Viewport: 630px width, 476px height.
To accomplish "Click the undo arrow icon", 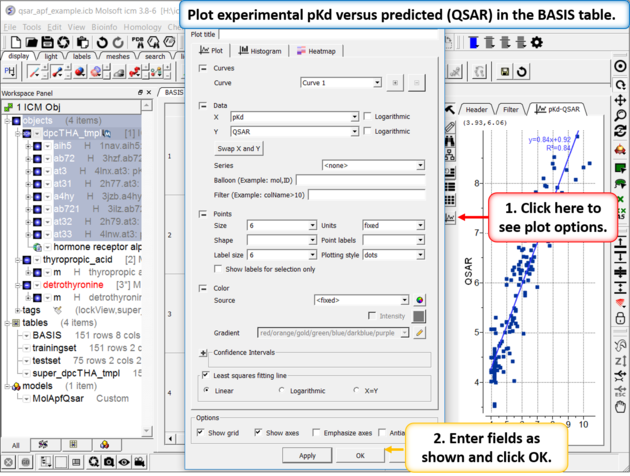I will point(104,43).
